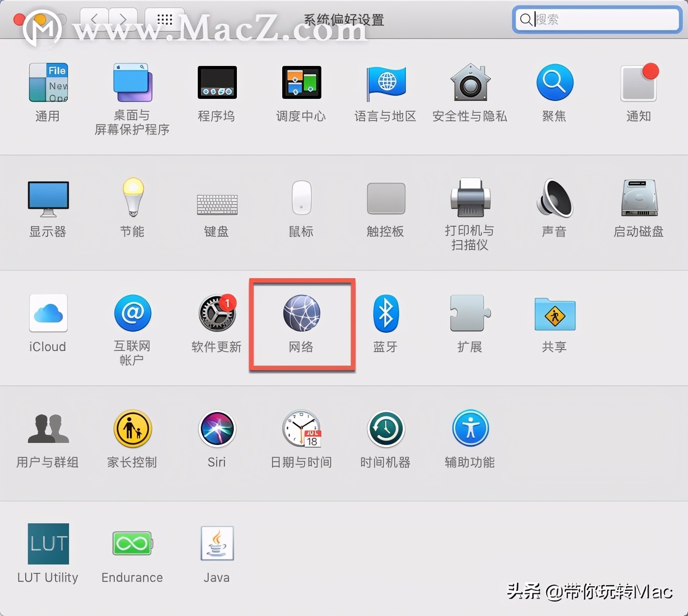Click the back navigation arrow
Screen dimensions: 688x616
pyautogui.click(x=94, y=19)
